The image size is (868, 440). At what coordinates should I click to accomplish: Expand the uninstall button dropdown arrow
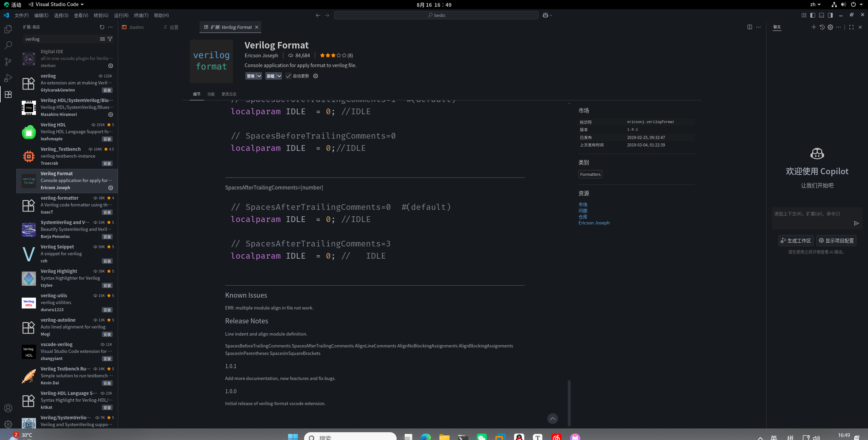tap(279, 76)
